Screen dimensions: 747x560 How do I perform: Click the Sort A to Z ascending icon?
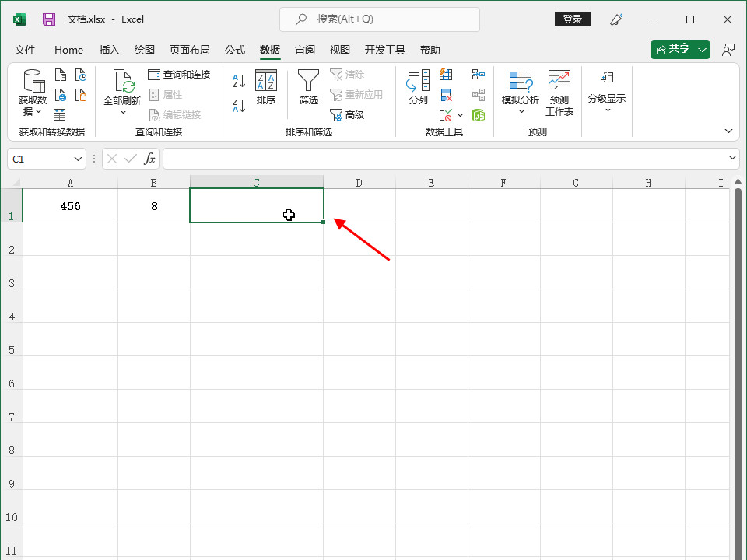239,80
